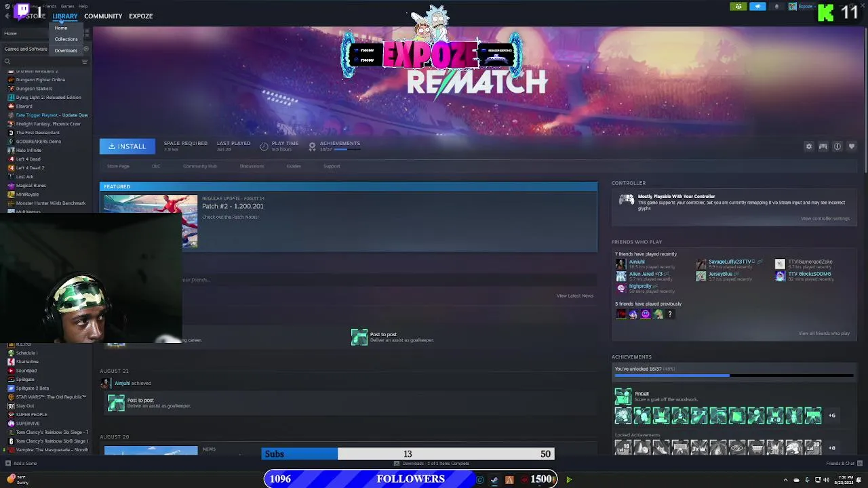The height and width of the screenshot is (488, 868).
Task: Open Friends & Chat at bottom right
Action: point(840,464)
